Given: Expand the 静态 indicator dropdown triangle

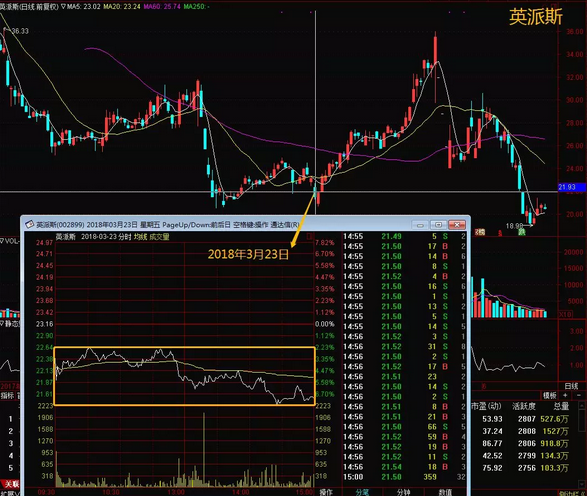Looking at the screenshot, I should pyautogui.click(x=2, y=323).
